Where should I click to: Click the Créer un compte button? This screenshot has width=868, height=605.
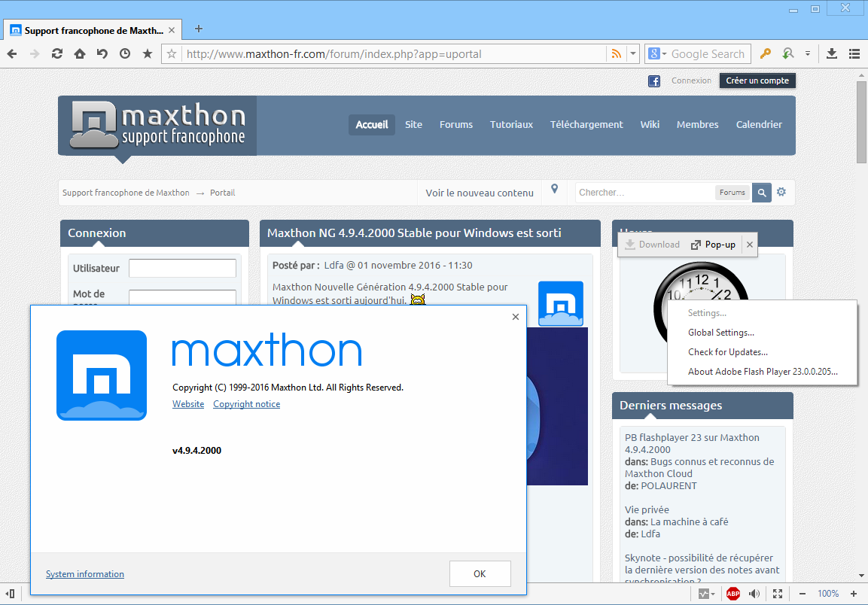757,81
